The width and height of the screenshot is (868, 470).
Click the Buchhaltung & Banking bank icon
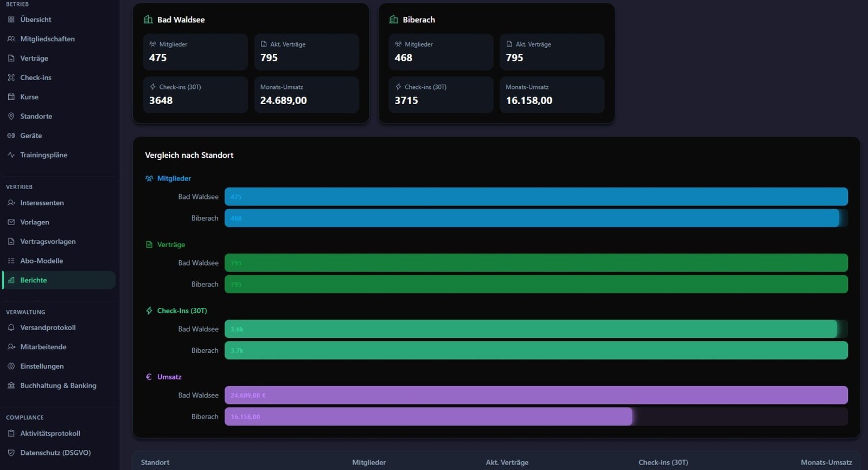coord(11,385)
